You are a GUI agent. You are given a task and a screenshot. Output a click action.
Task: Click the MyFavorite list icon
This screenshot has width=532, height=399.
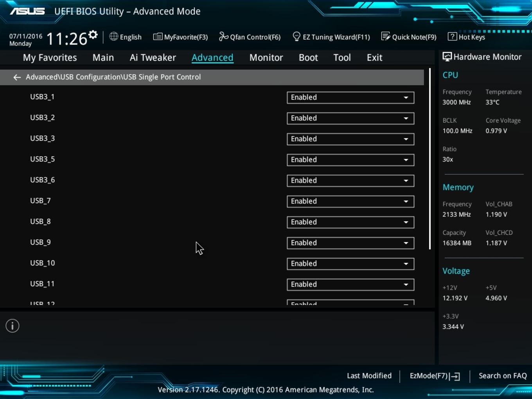click(158, 37)
